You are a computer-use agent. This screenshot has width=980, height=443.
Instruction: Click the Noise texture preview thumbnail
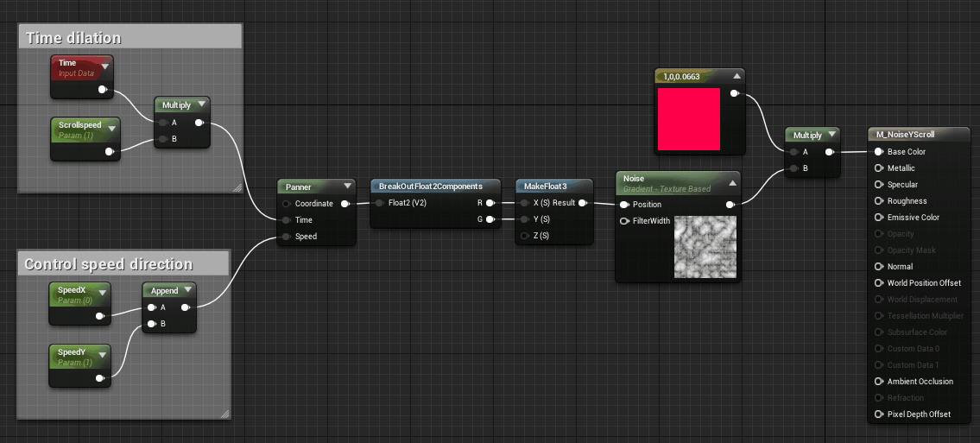pos(705,248)
